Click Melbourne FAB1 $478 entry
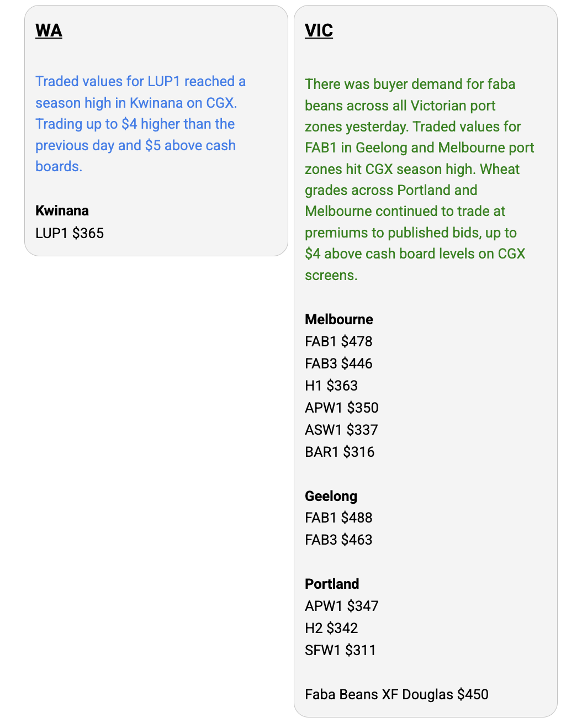 [x=338, y=341]
